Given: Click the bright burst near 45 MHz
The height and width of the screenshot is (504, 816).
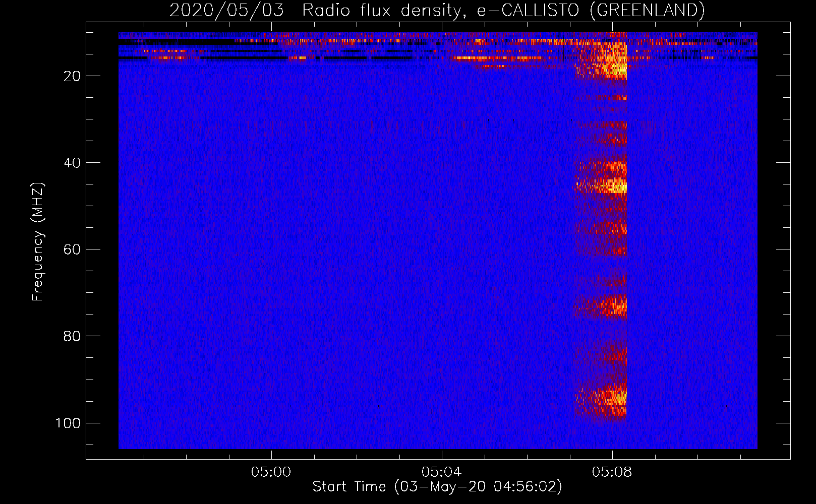Looking at the screenshot, I should 601,185.
